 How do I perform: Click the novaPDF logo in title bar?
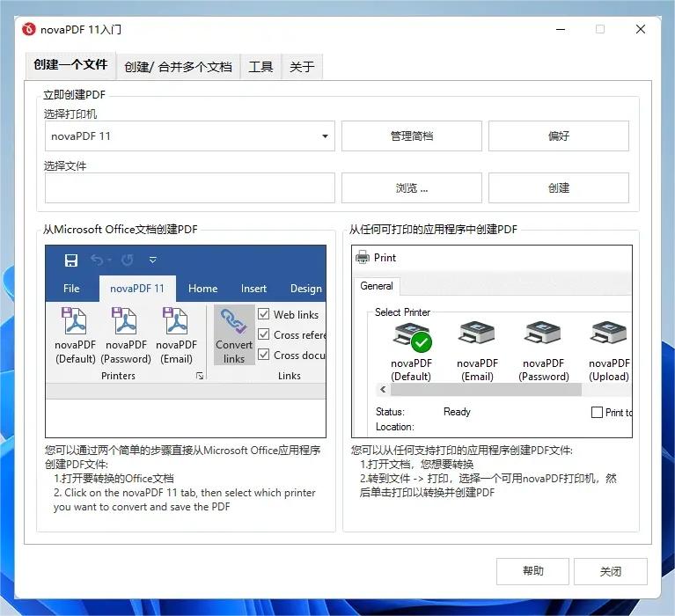29,29
